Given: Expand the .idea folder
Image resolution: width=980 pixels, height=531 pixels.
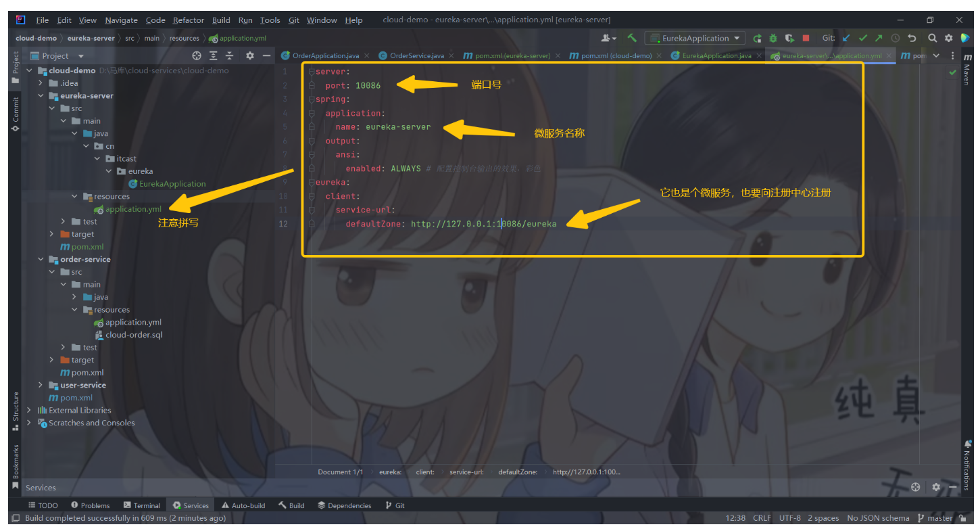Looking at the screenshot, I should pyautogui.click(x=41, y=83).
